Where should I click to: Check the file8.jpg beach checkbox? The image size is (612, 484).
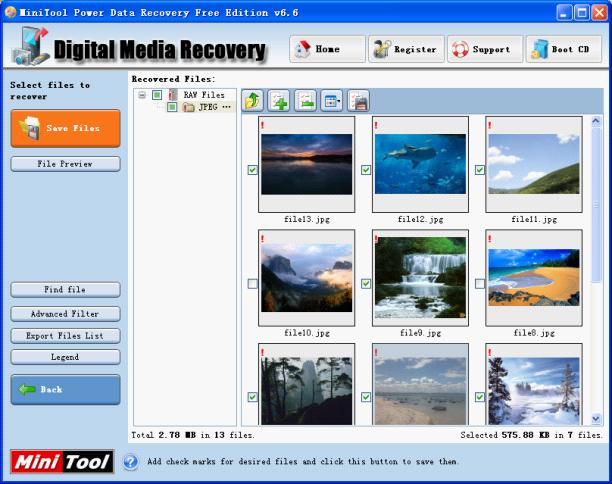pos(480,283)
